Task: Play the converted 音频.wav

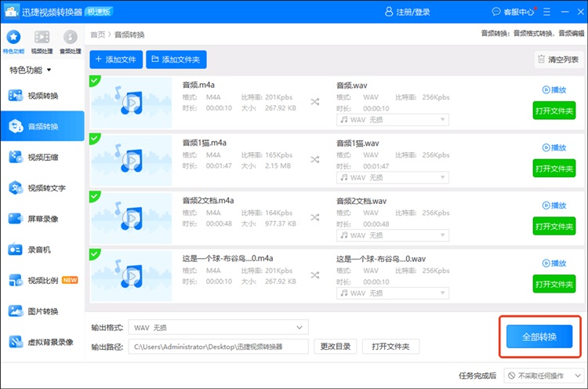Action: [x=554, y=89]
